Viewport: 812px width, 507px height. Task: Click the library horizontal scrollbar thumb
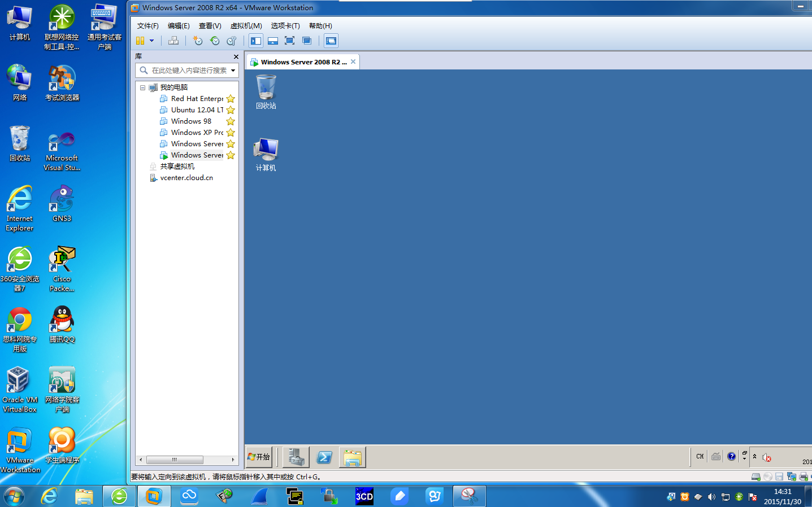point(175,460)
